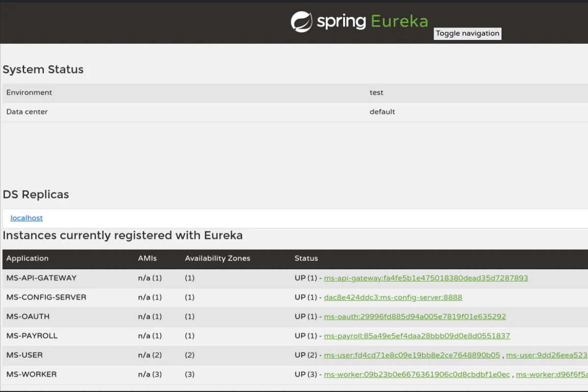The width and height of the screenshot is (588, 392).
Task: Click 'UP (1)' status text for MS-CONFIG-SERVER
Action: [x=306, y=297]
